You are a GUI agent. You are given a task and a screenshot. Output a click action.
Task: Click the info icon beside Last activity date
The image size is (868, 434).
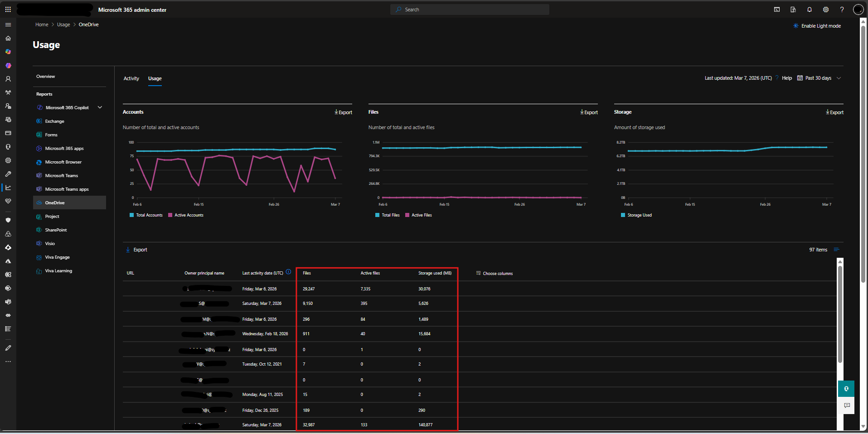(288, 272)
